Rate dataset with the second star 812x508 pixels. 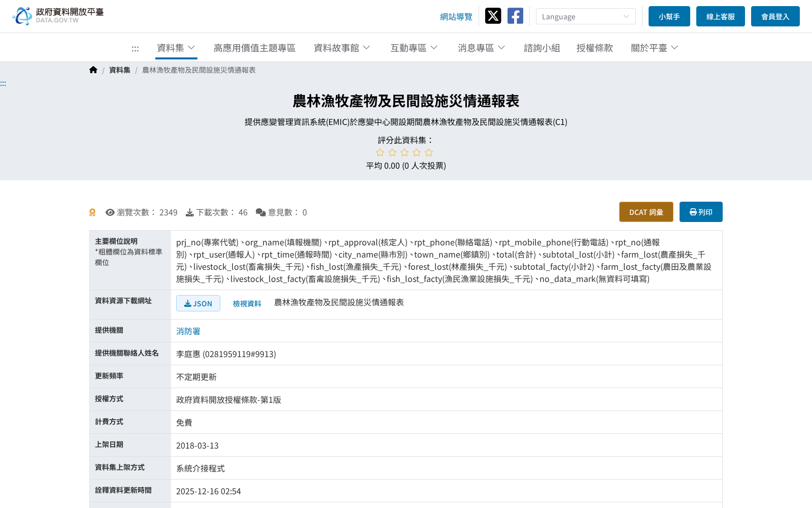pos(392,152)
